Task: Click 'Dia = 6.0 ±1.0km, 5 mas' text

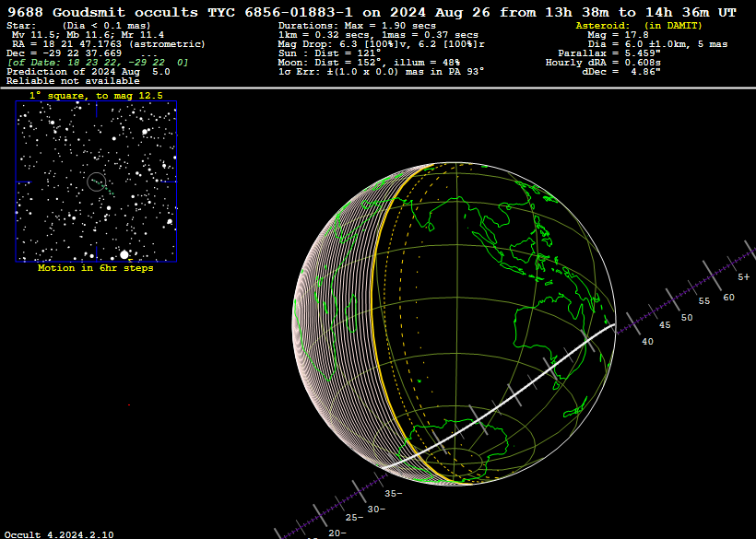Action: [657, 44]
